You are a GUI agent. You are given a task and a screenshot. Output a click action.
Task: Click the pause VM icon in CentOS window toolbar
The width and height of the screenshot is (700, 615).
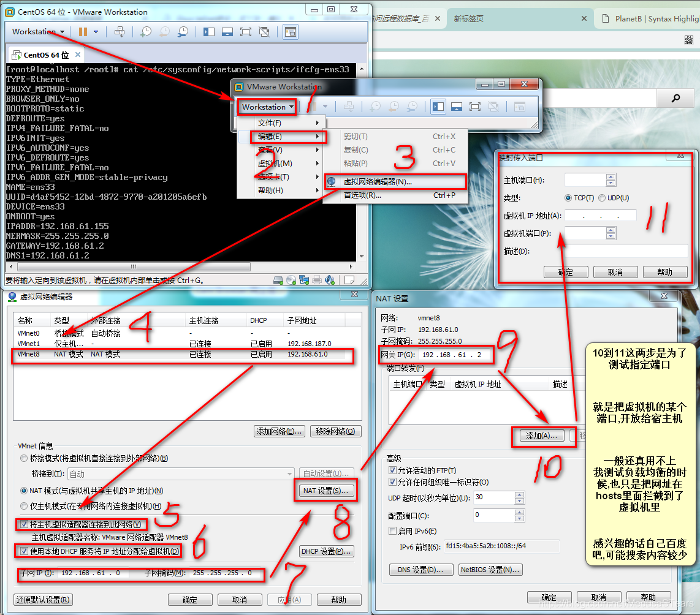tap(83, 32)
